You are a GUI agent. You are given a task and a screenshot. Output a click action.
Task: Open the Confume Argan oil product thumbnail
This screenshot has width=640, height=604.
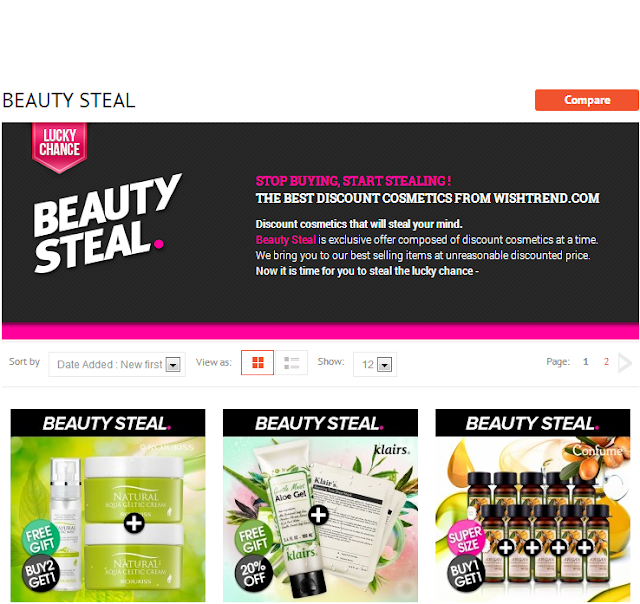click(533, 505)
